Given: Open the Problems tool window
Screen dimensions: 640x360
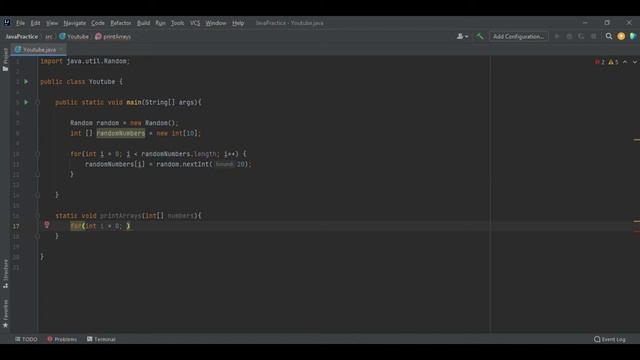Looking at the screenshot, I should click(x=62, y=339).
